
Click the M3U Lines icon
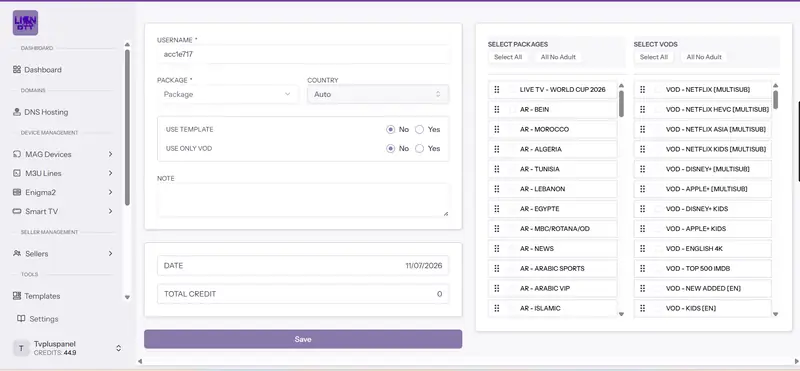[16, 173]
